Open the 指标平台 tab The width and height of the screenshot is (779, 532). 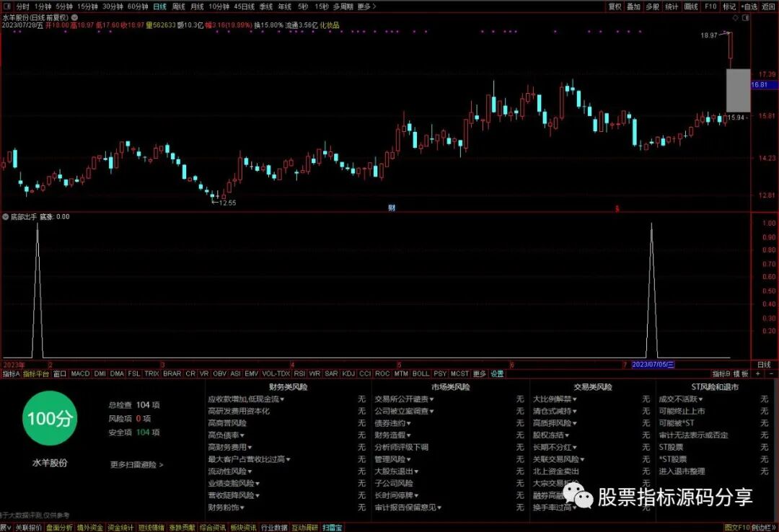(x=36, y=373)
